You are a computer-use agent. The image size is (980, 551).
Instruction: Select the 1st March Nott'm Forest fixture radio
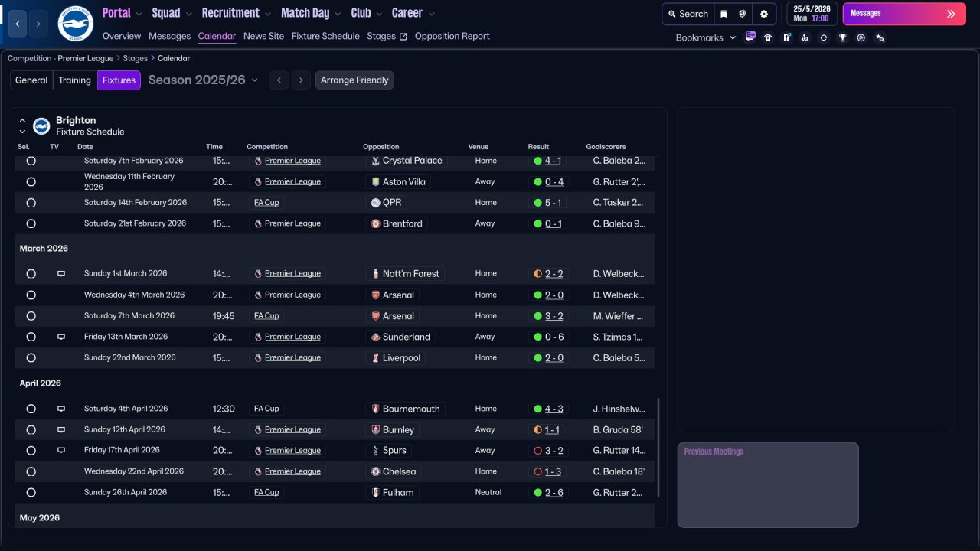[31, 274]
